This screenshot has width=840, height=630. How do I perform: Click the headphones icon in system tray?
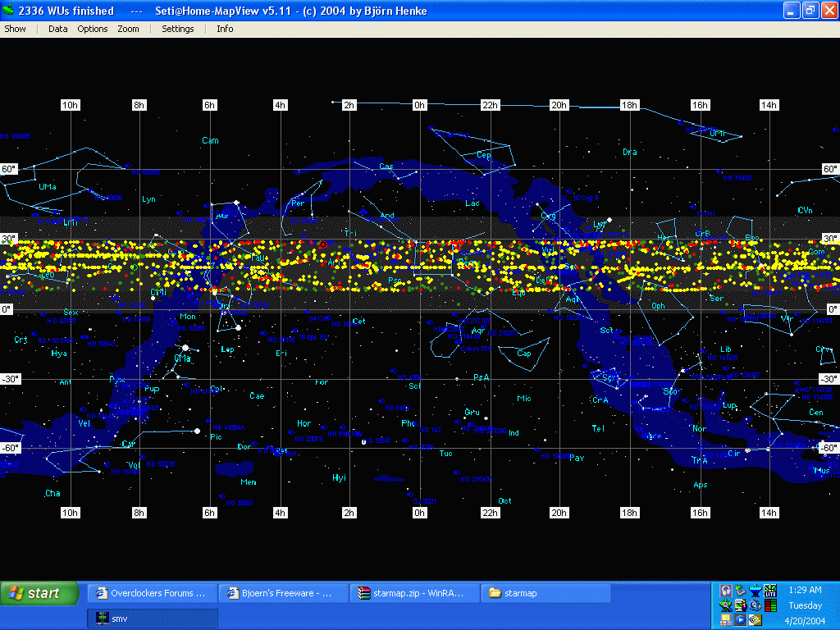726,591
